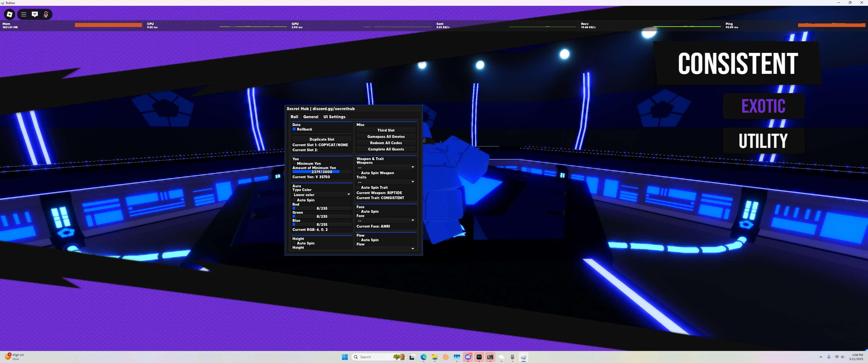Open Microsoft Edge in the taskbar

pos(423,357)
